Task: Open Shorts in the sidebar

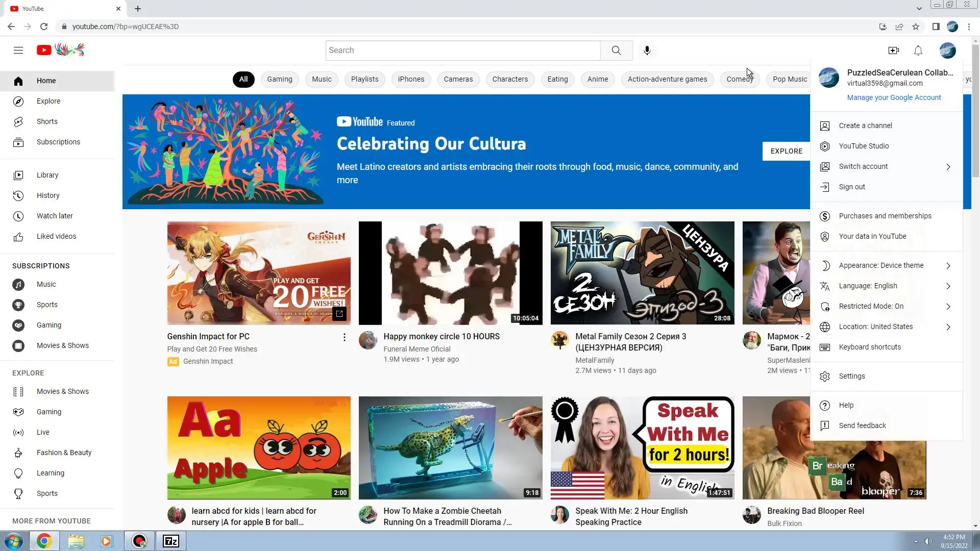Action: pyautogui.click(x=47, y=121)
